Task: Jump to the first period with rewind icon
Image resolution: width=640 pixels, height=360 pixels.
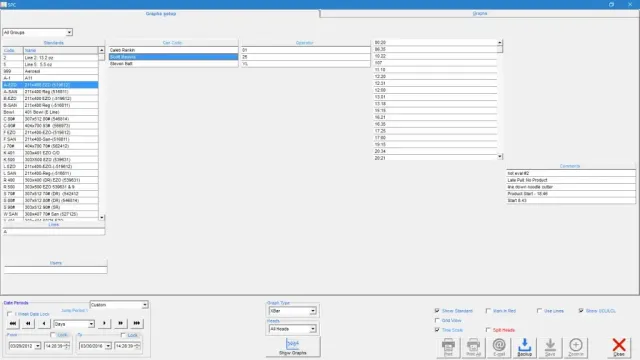Action: (13, 323)
